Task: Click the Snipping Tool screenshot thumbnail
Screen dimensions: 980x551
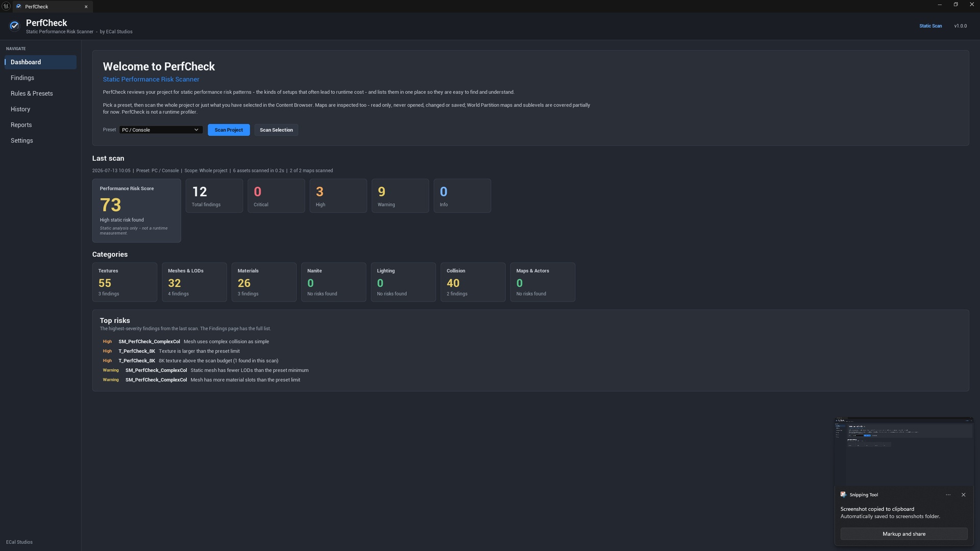Action: (904, 453)
